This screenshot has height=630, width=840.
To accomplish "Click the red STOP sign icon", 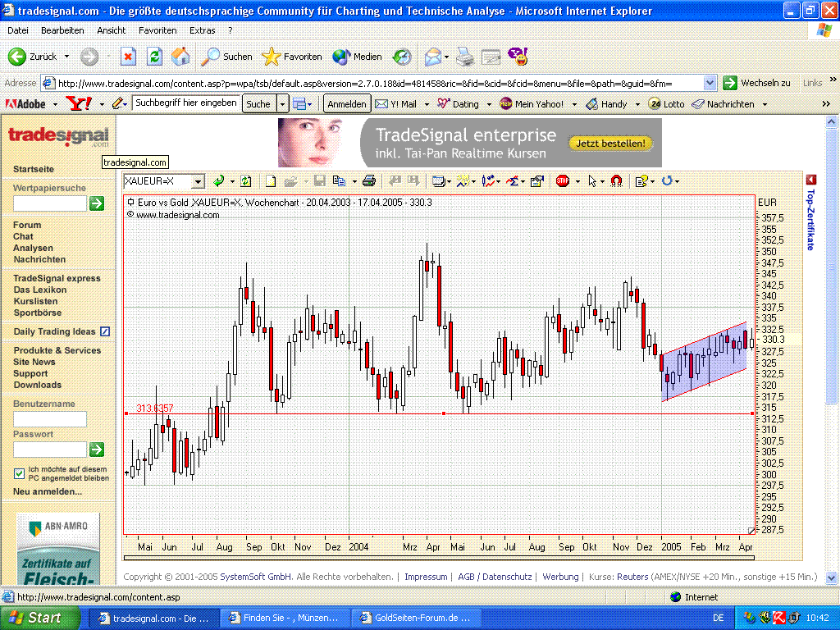I will pos(563,181).
